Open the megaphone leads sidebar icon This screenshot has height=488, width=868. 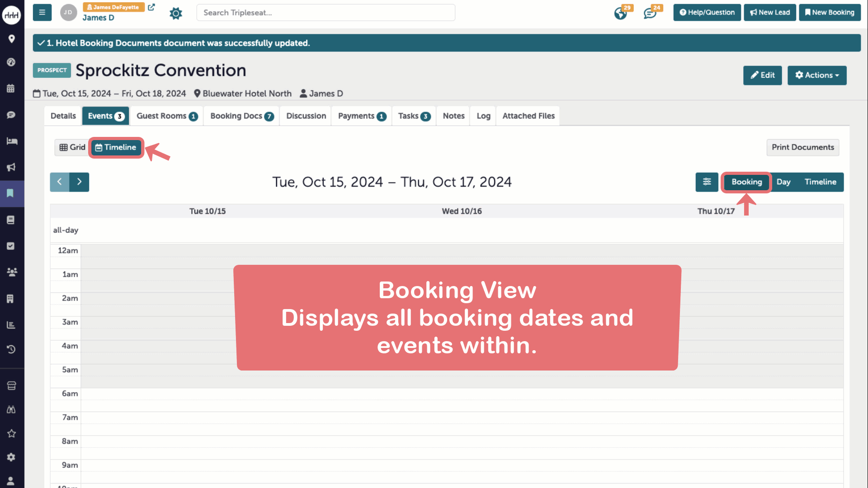click(11, 167)
